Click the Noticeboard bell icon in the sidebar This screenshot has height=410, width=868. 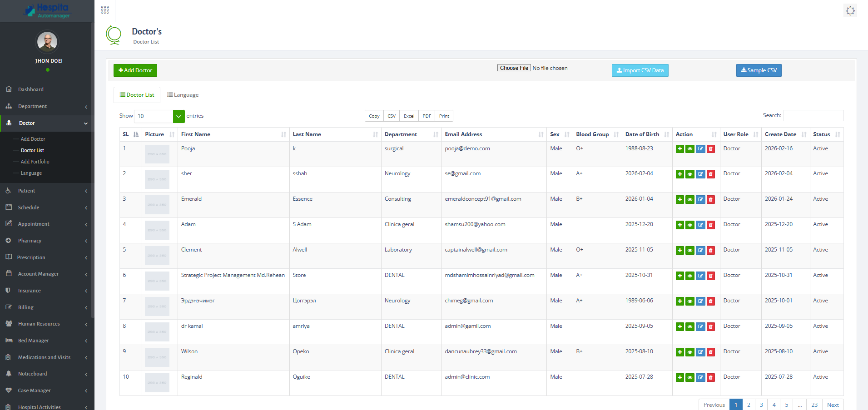9,374
